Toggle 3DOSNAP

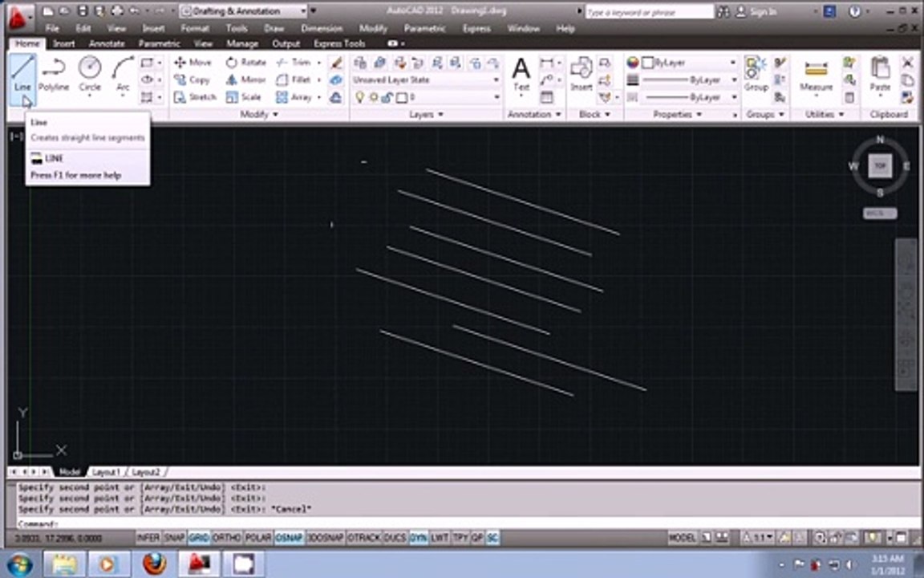point(326,537)
